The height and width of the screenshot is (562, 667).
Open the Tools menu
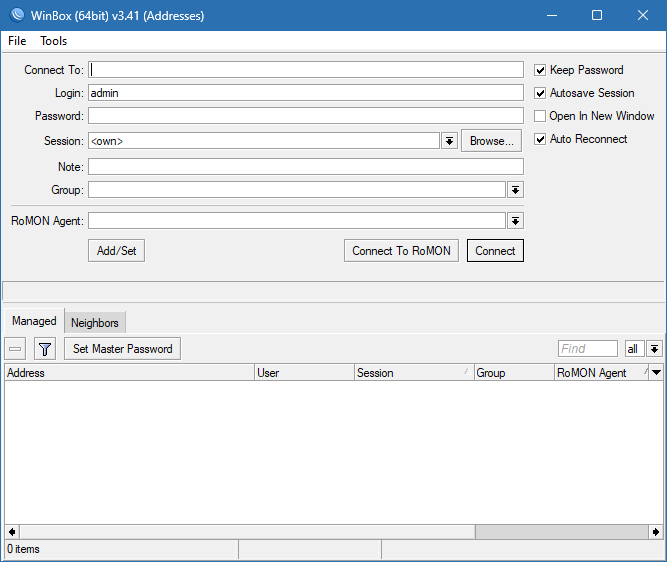54,41
